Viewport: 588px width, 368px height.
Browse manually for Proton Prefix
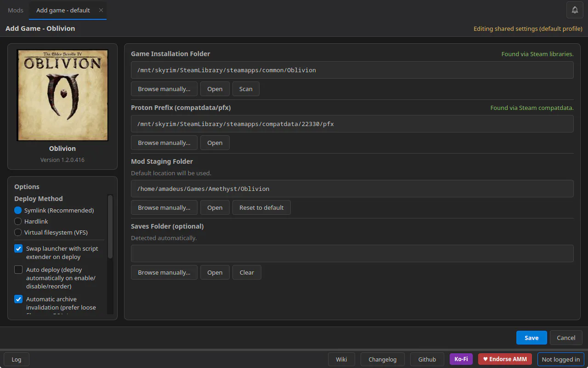coord(164,143)
